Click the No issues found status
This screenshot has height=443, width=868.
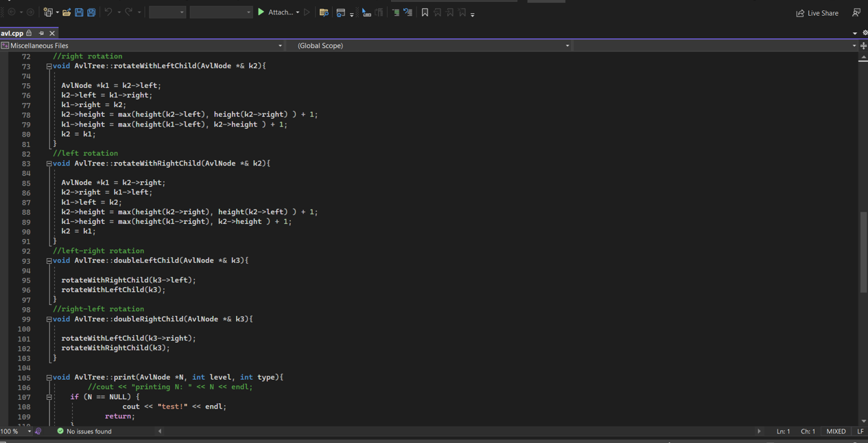[x=84, y=431]
